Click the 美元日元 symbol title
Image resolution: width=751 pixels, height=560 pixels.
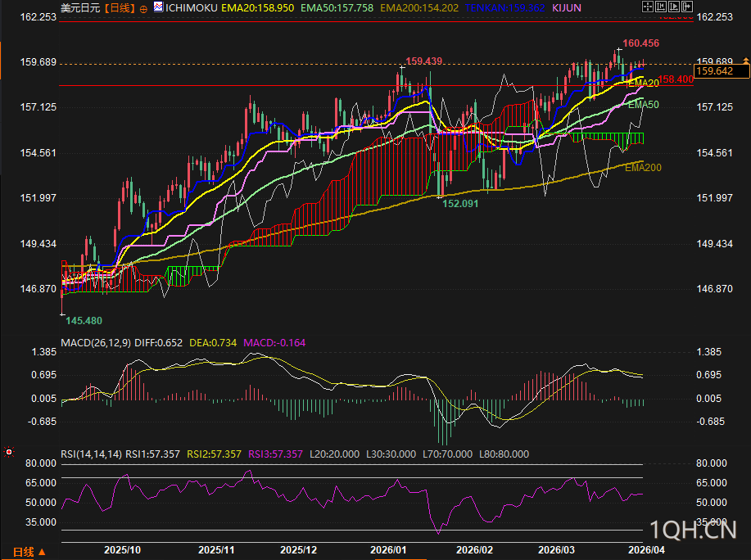pos(81,8)
